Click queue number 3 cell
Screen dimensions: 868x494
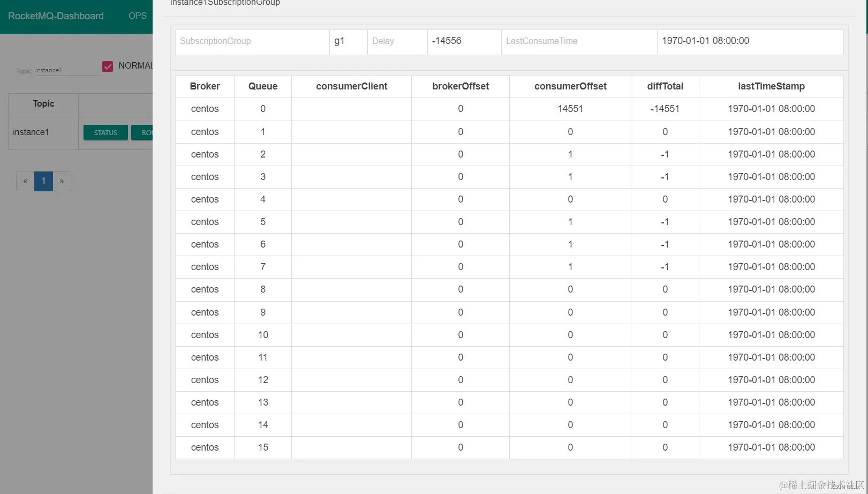(x=263, y=177)
